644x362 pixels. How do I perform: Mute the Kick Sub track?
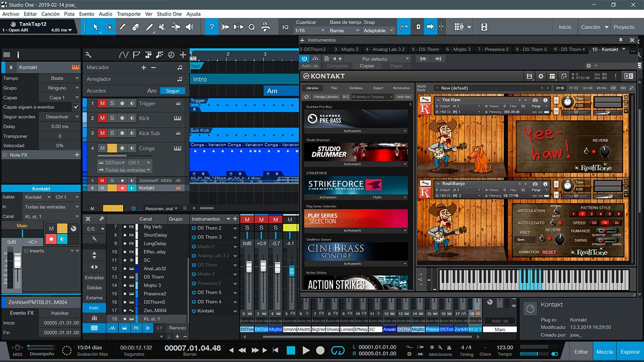tap(102, 133)
